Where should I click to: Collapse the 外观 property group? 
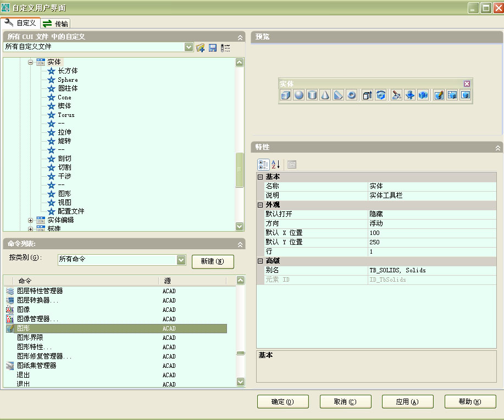(x=260, y=205)
